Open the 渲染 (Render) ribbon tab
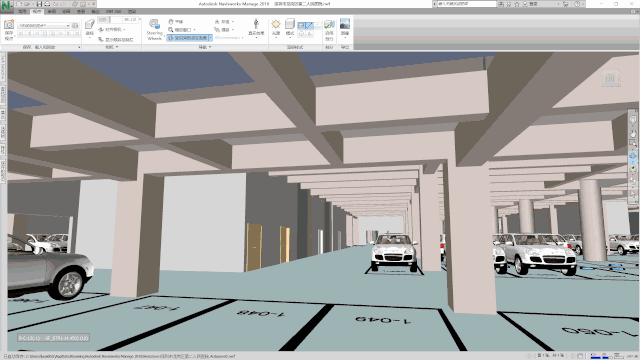 click(132, 11)
